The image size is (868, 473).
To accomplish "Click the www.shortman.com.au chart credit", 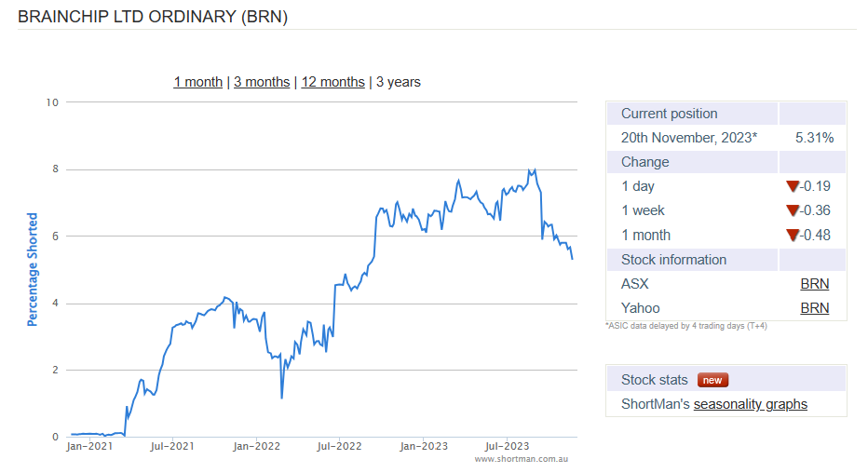I will pos(521,459).
